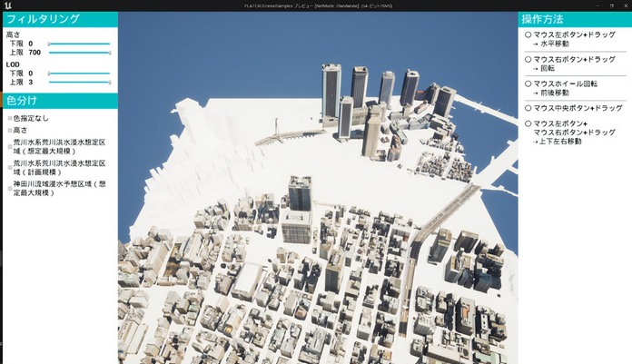Click the height 上限 slider track

pos(79,53)
